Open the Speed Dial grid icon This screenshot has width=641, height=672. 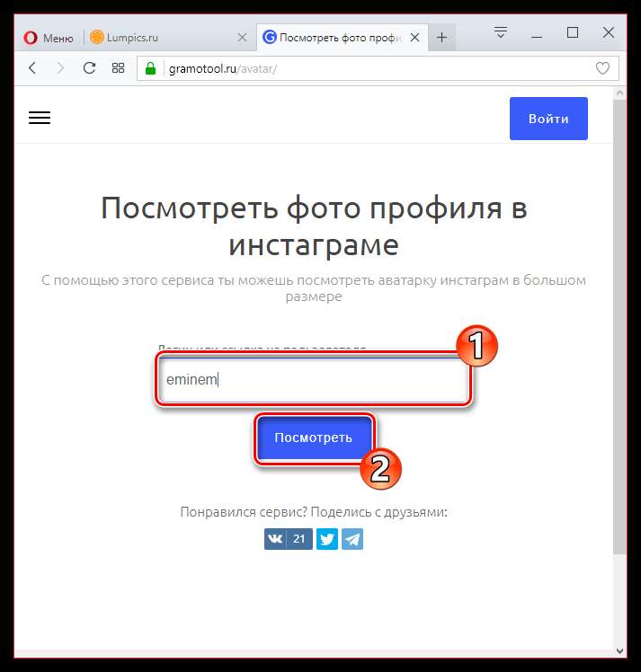118,67
